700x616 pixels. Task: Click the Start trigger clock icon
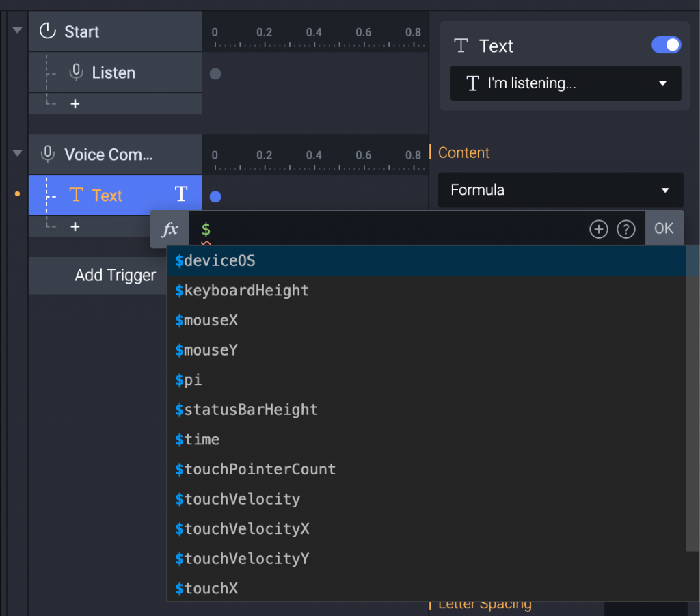[x=47, y=31]
